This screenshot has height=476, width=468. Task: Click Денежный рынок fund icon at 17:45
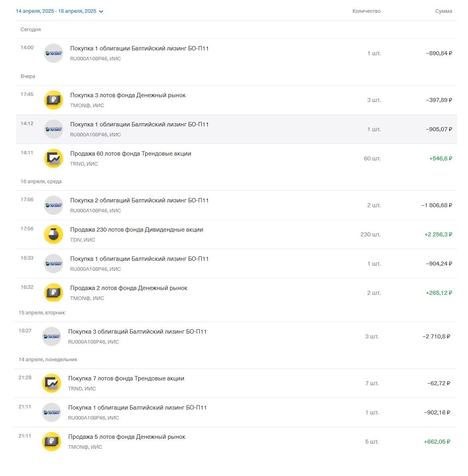(x=54, y=100)
